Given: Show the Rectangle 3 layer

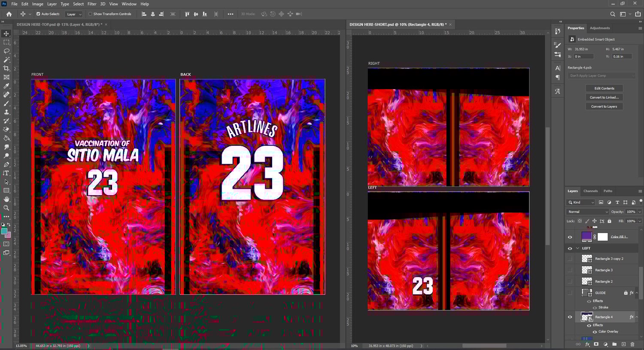Looking at the screenshot, I should [x=570, y=270].
